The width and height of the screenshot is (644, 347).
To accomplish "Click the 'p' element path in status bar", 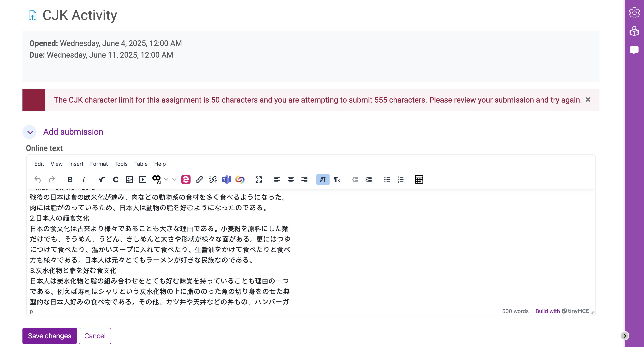I will [x=31, y=311].
